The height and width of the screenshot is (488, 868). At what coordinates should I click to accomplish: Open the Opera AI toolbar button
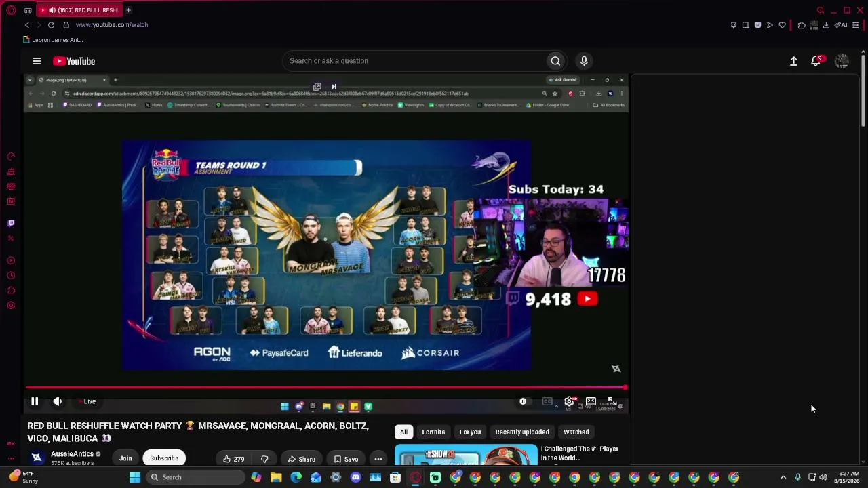[x=841, y=25]
